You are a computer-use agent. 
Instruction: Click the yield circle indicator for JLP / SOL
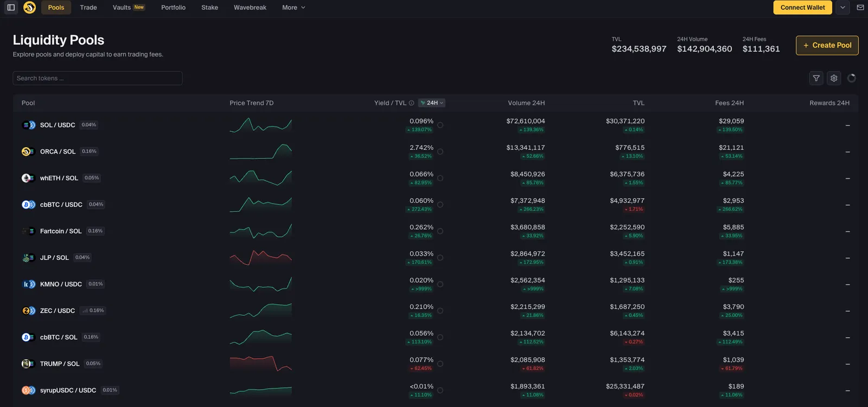440,258
